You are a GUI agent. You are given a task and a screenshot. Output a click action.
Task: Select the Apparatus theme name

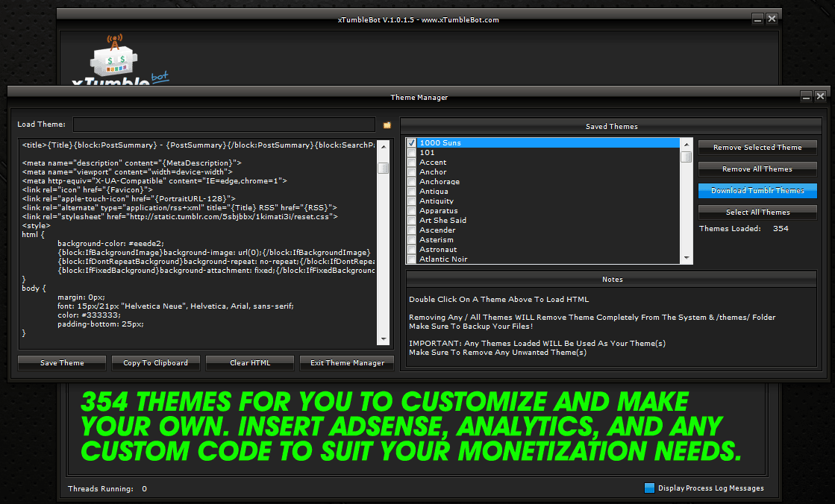[438, 211]
